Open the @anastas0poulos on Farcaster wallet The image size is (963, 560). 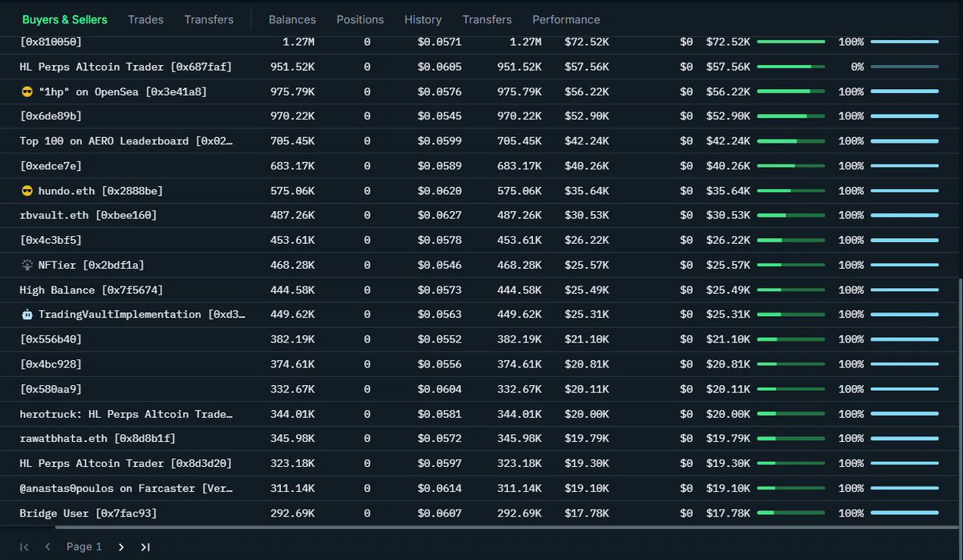click(x=127, y=489)
